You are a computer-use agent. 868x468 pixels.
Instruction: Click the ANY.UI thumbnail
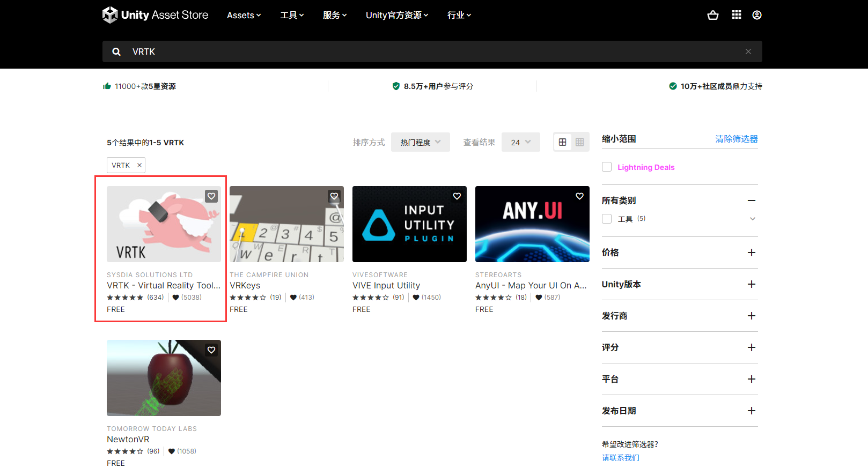532,224
